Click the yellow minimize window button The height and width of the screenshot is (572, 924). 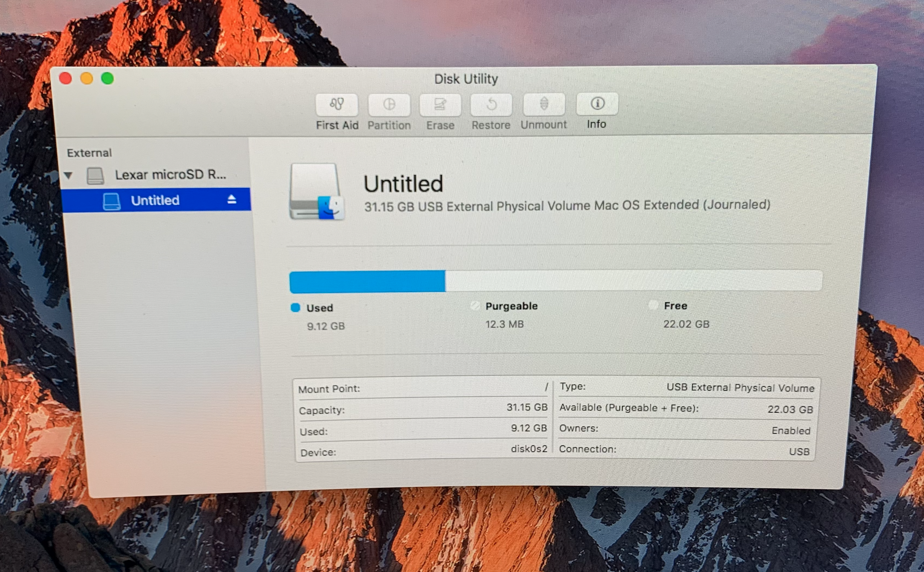(x=87, y=78)
